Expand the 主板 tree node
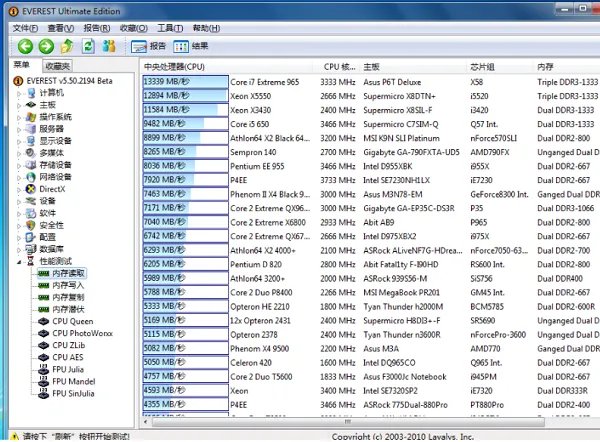Viewport: 600px width, 442px height. point(19,105)
